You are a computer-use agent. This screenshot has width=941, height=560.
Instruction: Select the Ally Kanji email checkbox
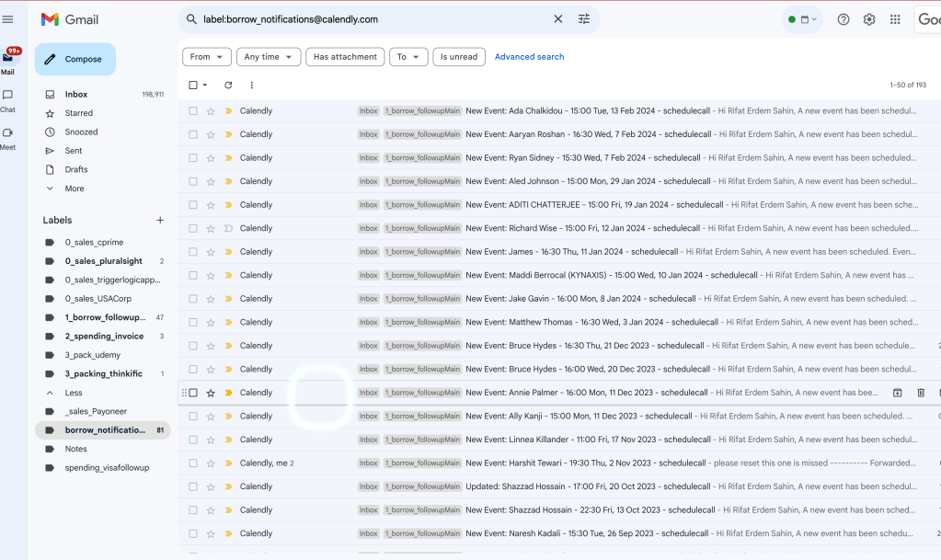click(x=192, y=416)
